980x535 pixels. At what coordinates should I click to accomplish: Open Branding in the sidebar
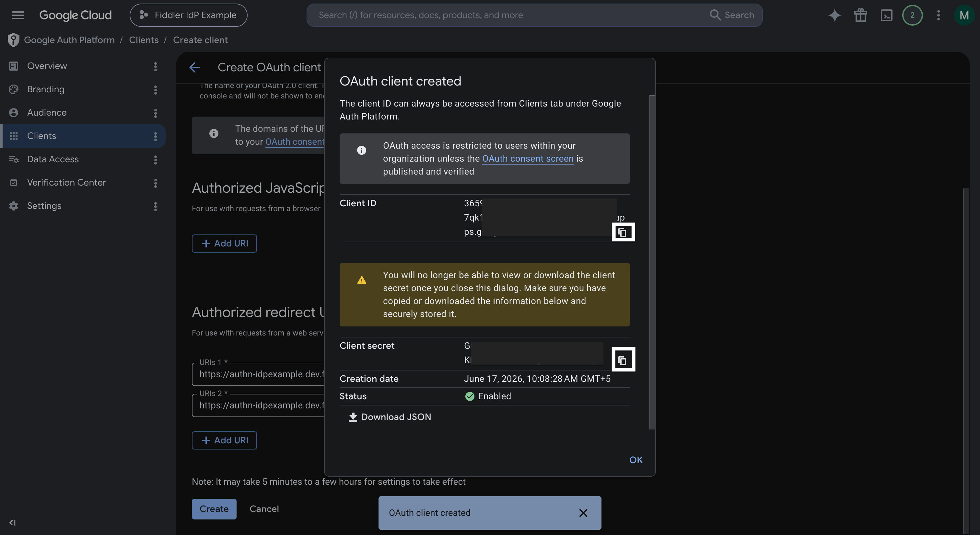point(46,89)
